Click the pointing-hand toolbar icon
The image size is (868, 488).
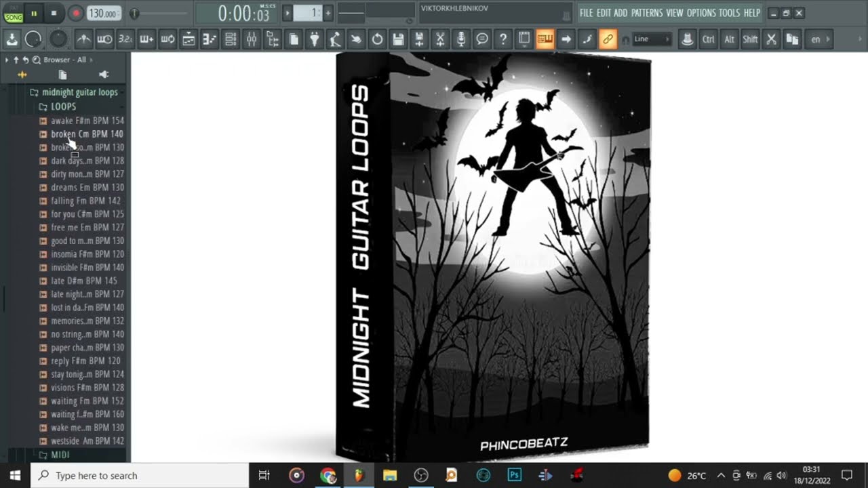click(356, 39)
